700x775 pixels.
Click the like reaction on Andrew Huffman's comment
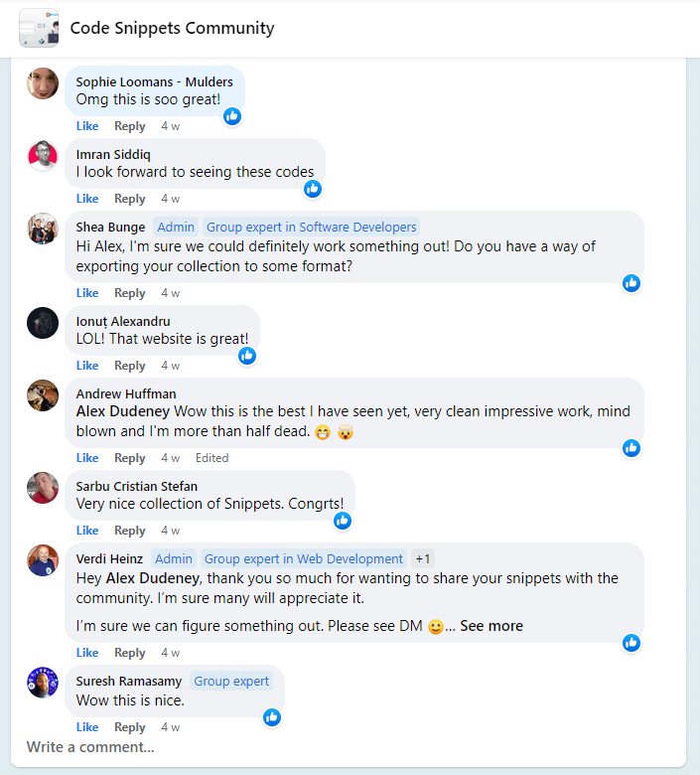[x=630, y=448]
